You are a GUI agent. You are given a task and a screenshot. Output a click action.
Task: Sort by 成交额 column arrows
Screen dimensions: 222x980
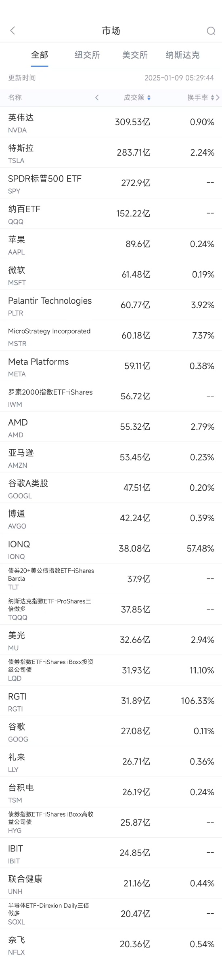[149, 97]
